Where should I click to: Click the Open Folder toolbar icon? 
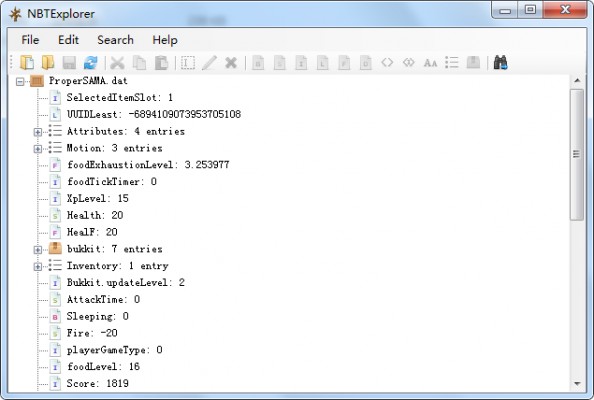(x=48, y=62)
